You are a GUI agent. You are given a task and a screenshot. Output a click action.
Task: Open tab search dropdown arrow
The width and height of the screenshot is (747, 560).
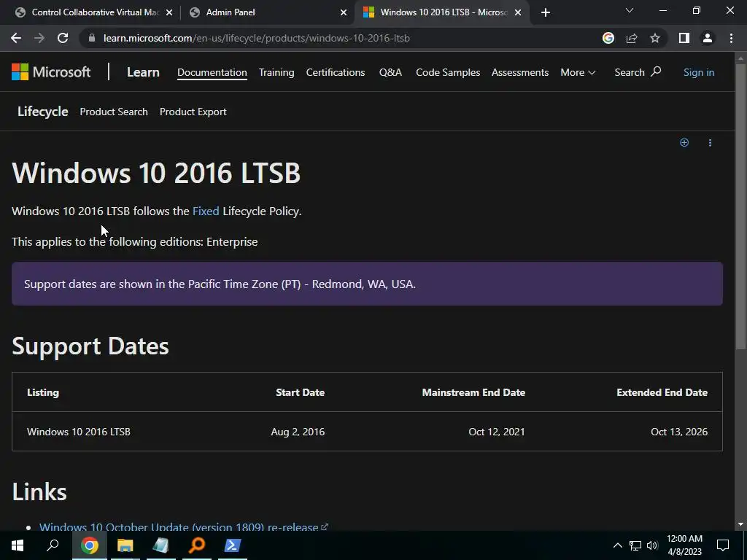(630, 10)
